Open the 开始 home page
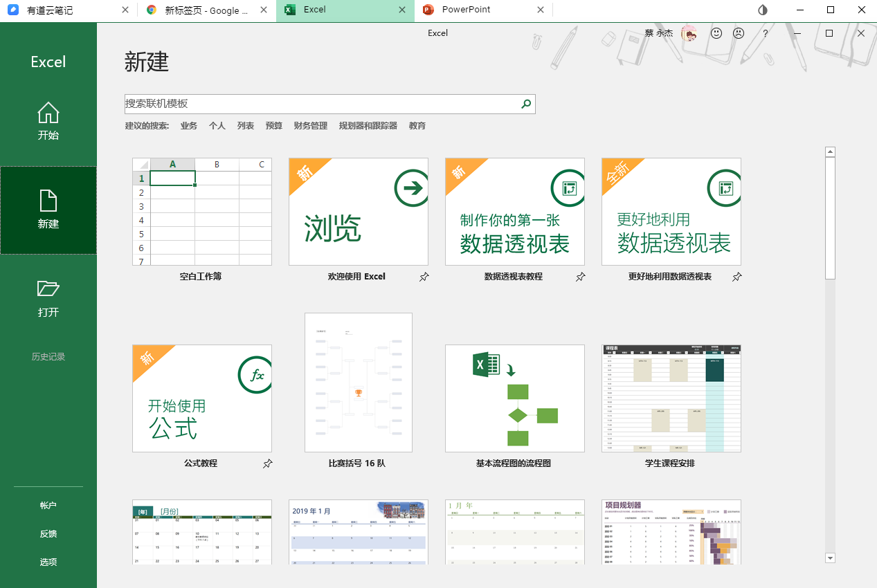Image resolution: width=877 pixels, height=588 pixels. [x=48, y=122]
